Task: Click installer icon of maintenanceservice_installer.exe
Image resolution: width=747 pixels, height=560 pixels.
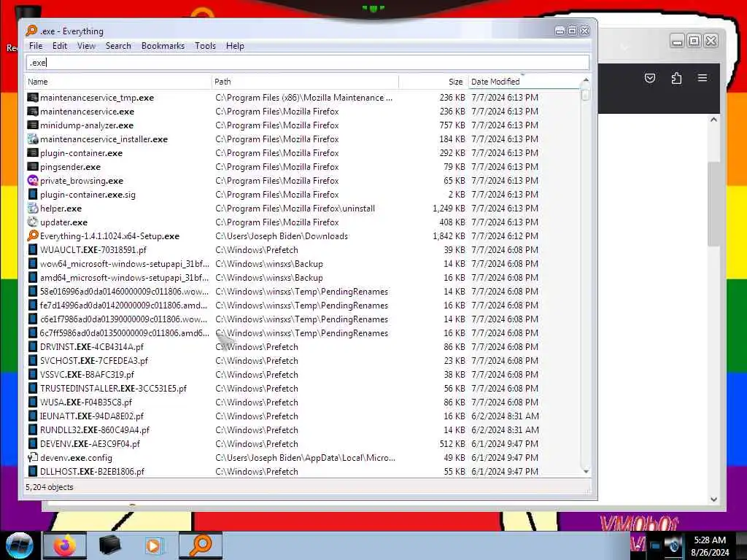Action: click(x=32, y=139)
